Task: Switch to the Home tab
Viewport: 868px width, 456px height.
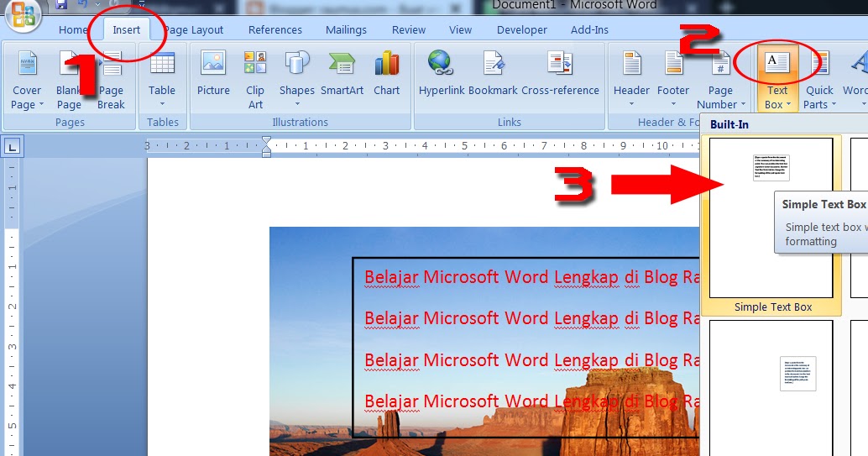Action: pos(73,30)
